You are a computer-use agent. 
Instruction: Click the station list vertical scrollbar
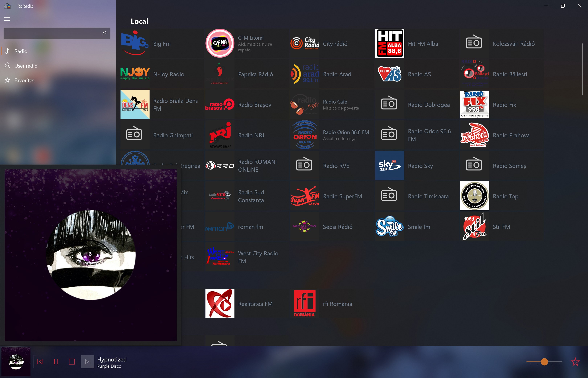pyautogui.click(x=582, y=69)
